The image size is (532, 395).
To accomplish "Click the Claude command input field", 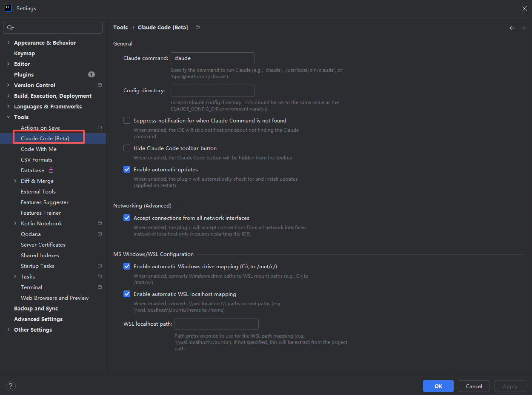I will pyautogui.click(x=212, y=58).
